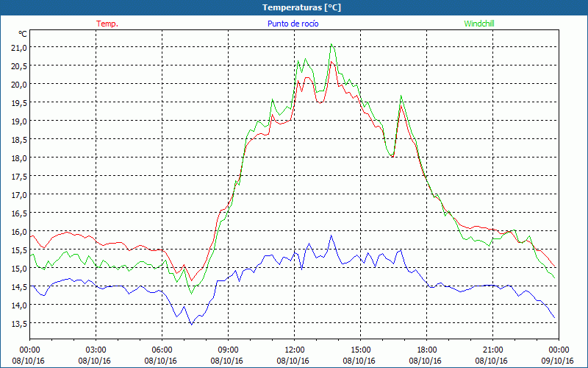
Task: Click the 17,0 y-axis value
Action: click(19, 194)
